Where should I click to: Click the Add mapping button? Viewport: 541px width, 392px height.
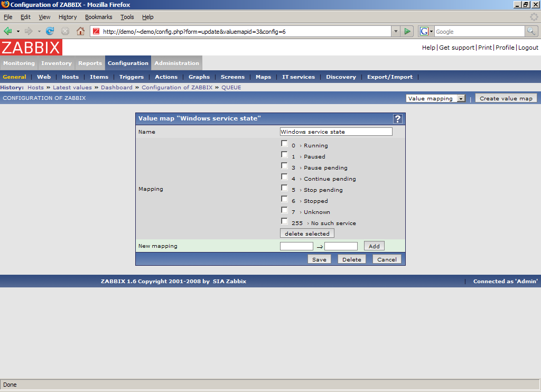click(x=374, y=246)
